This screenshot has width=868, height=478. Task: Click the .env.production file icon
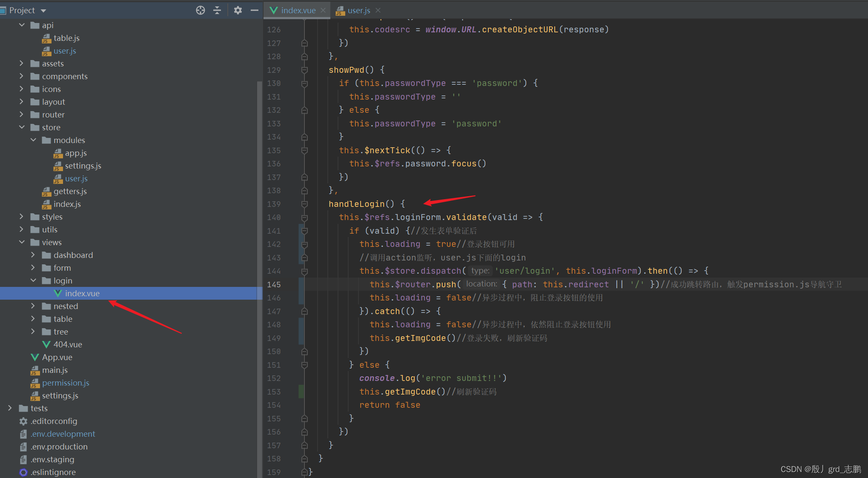pyautogui.click(x=23, y=447)
